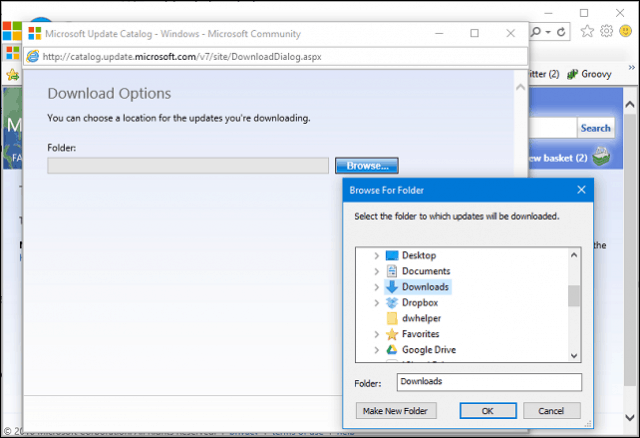640x438 pixels.
Task: Click the add to favorites bar star icon
Action: 13,74
